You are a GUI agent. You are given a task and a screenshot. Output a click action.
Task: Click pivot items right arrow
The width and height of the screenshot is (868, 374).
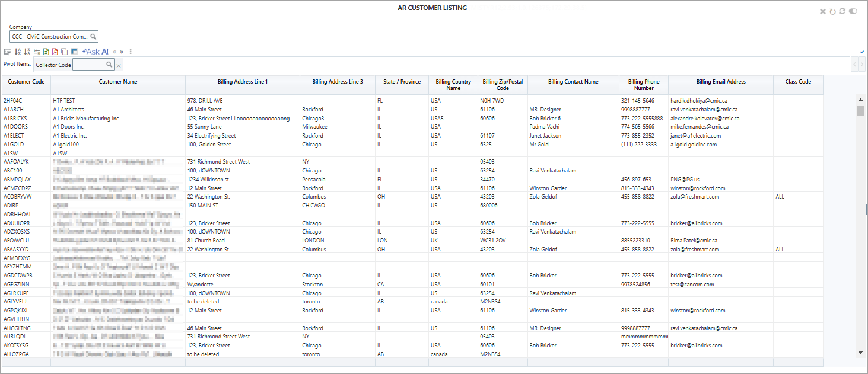(862, 65)
